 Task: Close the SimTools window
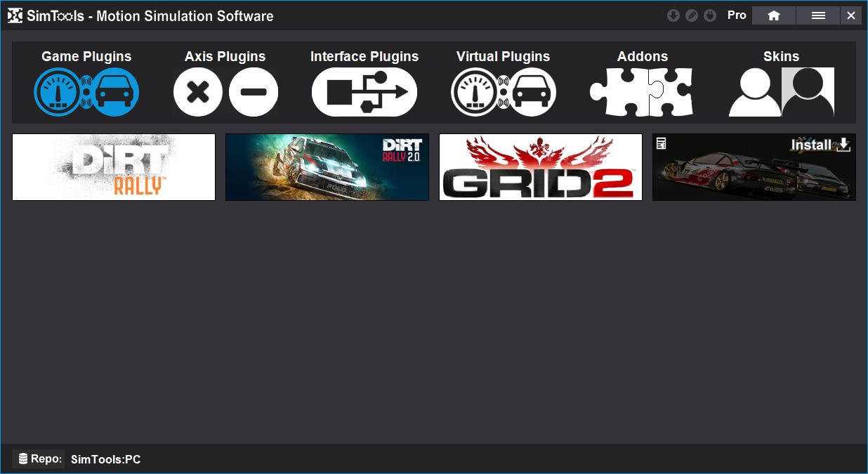[851, 15]
